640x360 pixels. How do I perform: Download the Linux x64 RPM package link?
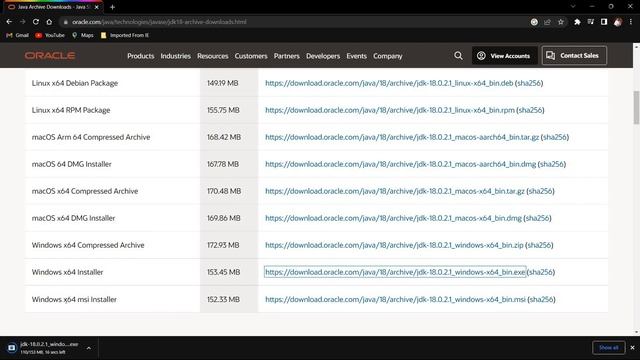[x=390, y=110]
